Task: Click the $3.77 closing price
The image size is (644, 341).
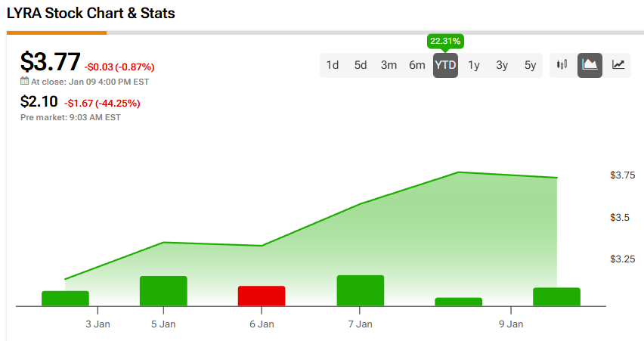Action: (50, 62)
